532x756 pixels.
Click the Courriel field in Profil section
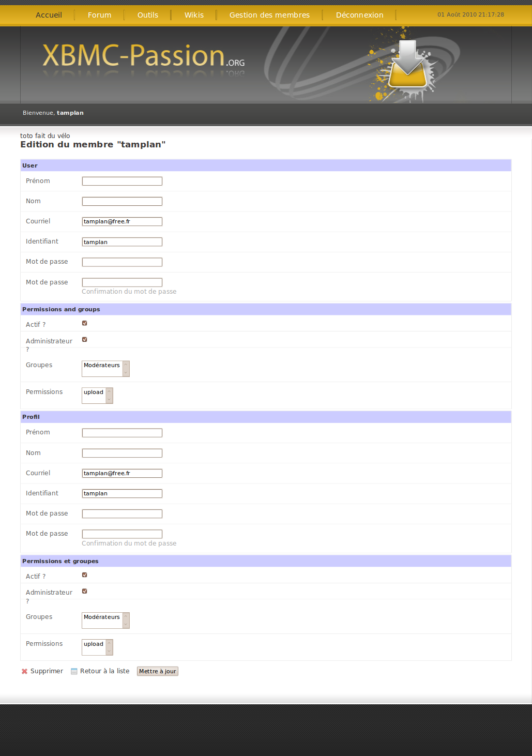click(122, 473)
